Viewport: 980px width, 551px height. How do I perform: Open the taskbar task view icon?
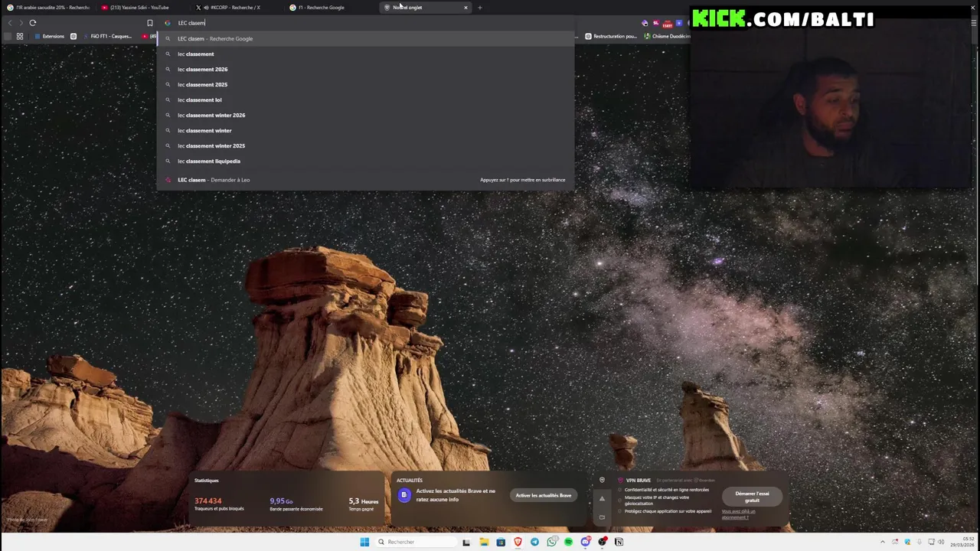(x=466, y=542)
